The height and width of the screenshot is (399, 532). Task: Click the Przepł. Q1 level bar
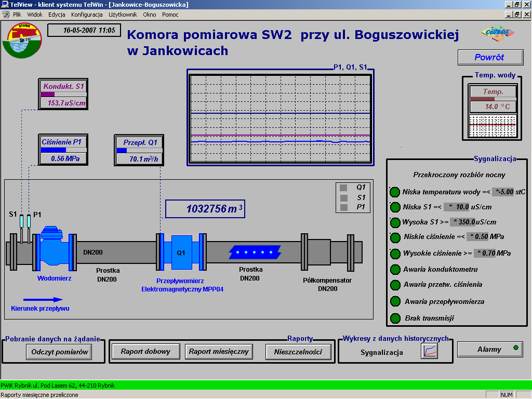pos(139,150)
